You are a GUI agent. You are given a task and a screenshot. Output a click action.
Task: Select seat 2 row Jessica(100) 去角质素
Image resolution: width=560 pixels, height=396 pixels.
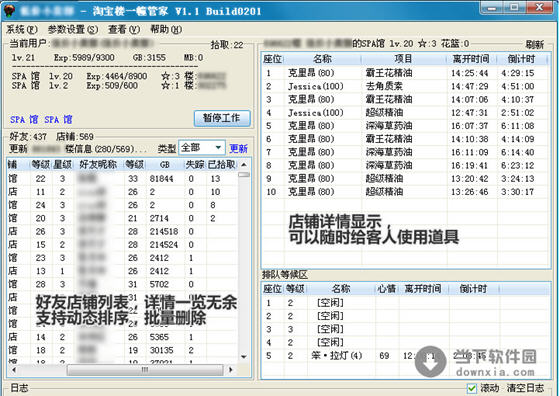click(x=406, y=86)
